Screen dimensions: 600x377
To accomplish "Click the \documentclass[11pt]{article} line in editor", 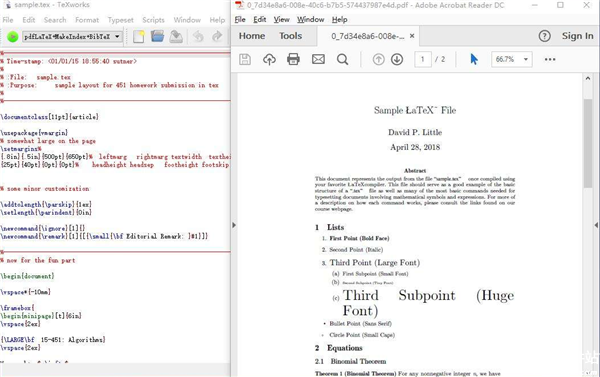I will click(x=49, y=117).
